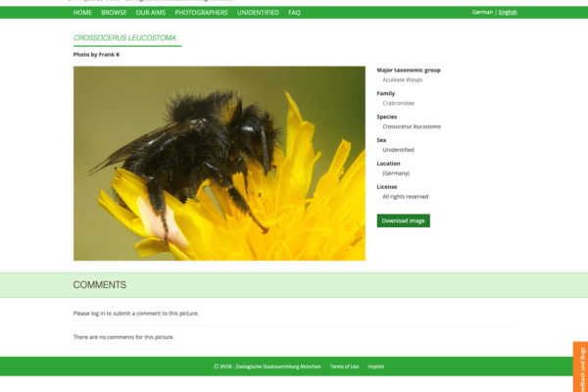Open the HOME page in the navigation bar
Screen dimensions: 588x392
(82, 13)
